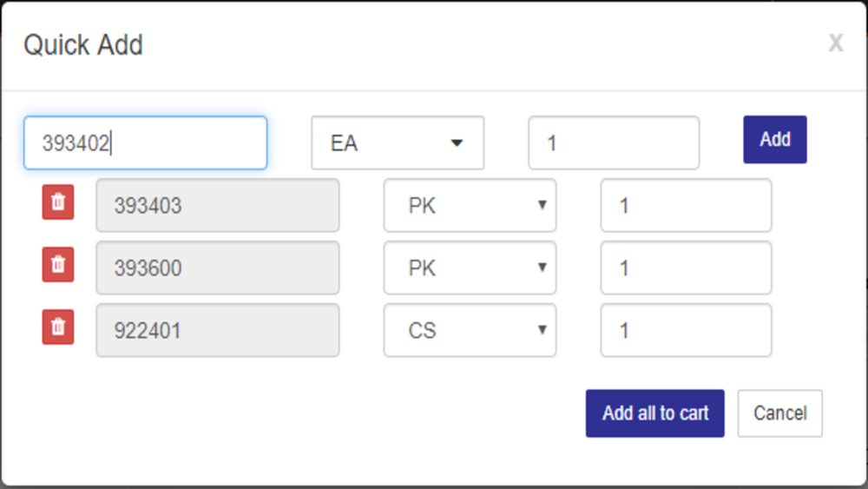Expand the PK unit dropdown for 393403
The width and height of the screenshot is (868, 489).
coord(470,206)
